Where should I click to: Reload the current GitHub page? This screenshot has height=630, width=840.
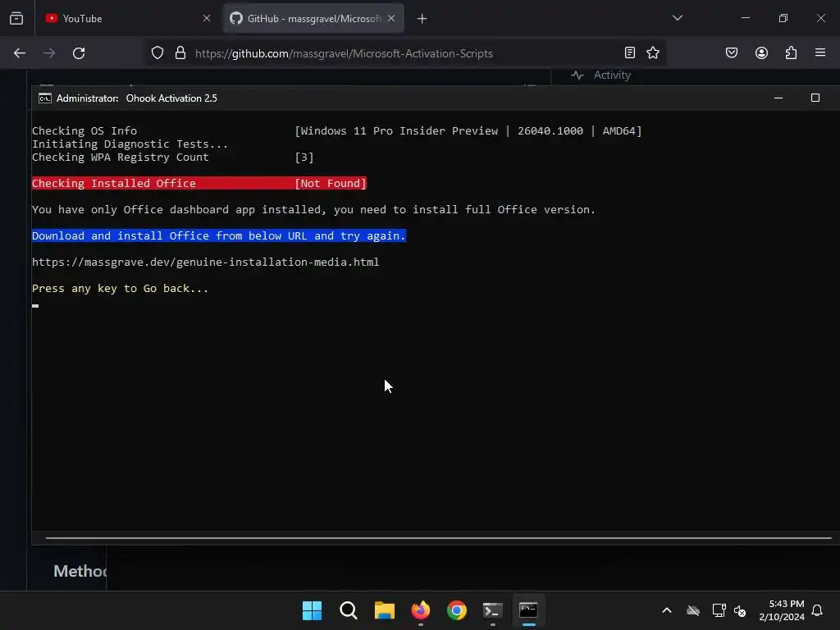point(79,53)
